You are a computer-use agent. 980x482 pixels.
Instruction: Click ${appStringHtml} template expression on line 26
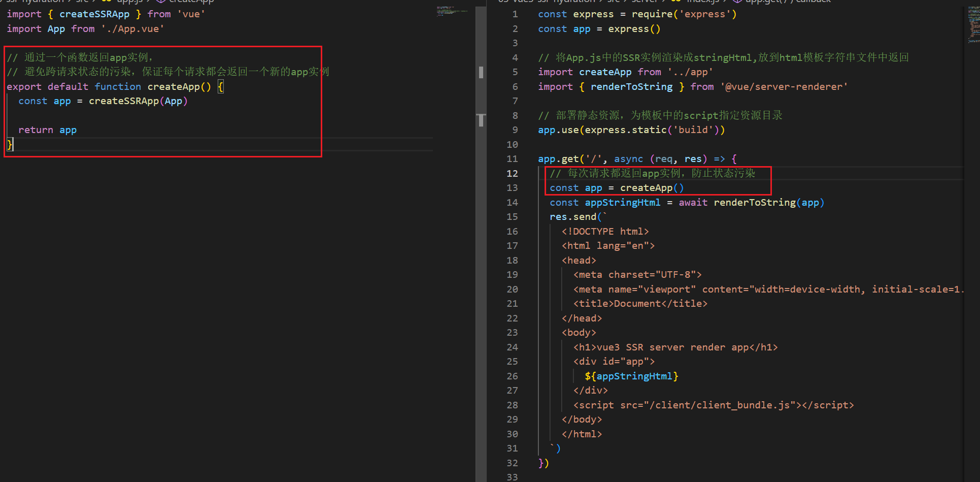631,376
